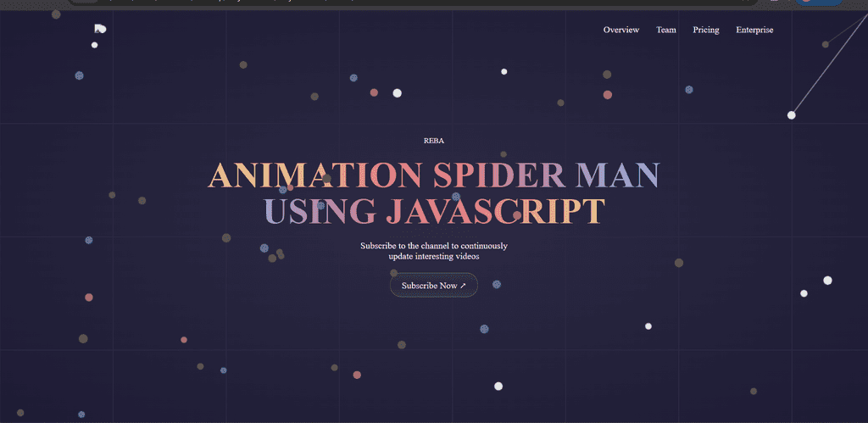Image resolution: width=868 pixels, height=423 pixels.
Task: Click the REBA label above the headline
Action: pos(433,141)
